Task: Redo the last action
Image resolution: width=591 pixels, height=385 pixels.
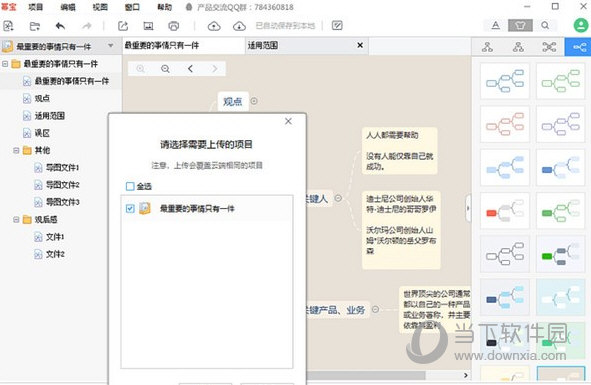Action: tap(87, 26)
